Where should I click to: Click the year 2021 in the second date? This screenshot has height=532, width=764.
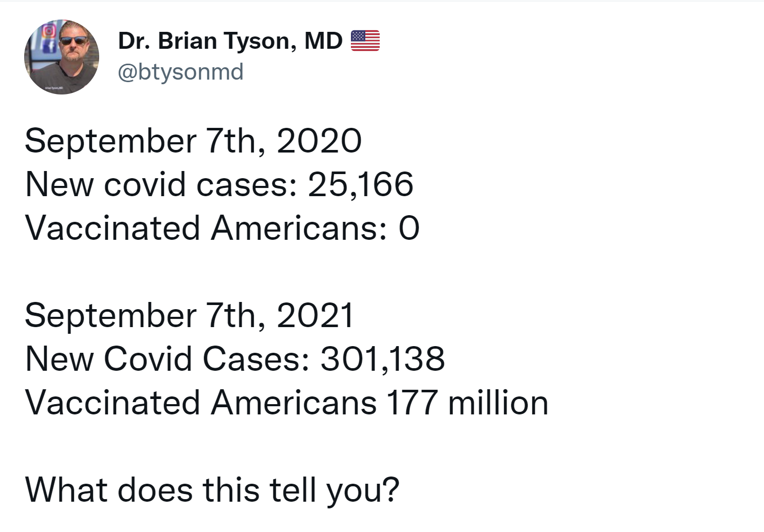(x=315, y=315)
